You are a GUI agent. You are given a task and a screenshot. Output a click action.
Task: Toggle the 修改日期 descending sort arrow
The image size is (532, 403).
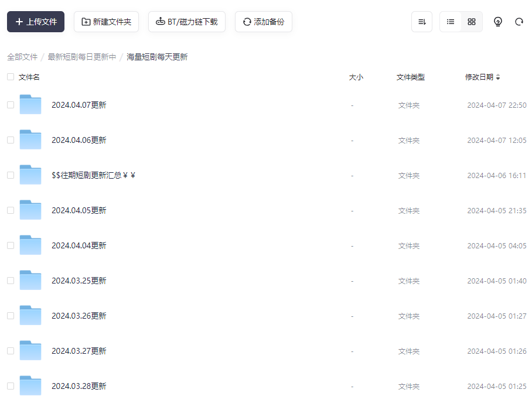(498, 78)
